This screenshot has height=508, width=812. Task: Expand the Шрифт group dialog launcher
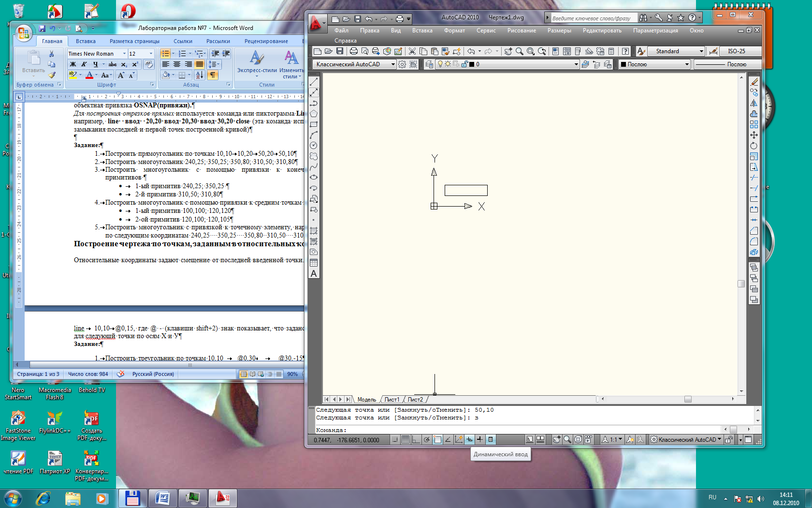pyautogui.click(x=152, y=85)
